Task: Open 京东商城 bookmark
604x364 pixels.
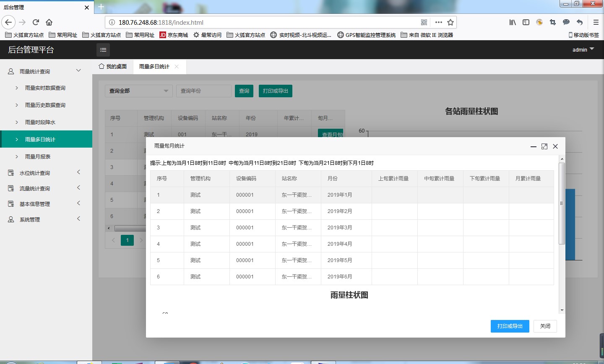Action: click(x=174, y=35)
